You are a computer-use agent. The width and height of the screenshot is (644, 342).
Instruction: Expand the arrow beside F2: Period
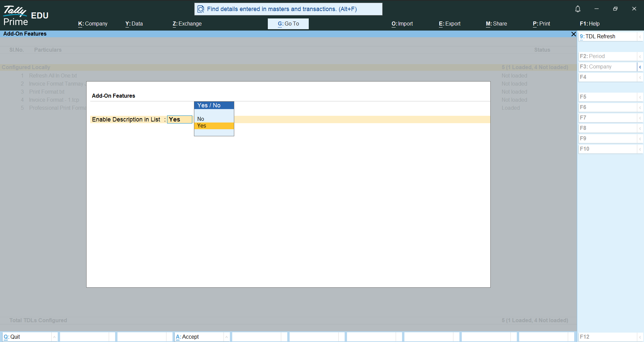pyautogui.click(x=640, y=56)
